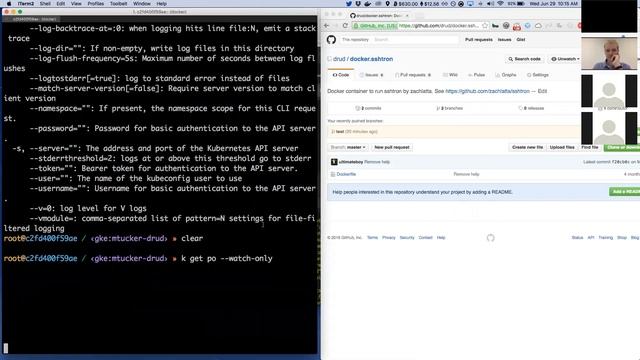Click the battery status icon

pyautogui.click(x=521, y=4)
